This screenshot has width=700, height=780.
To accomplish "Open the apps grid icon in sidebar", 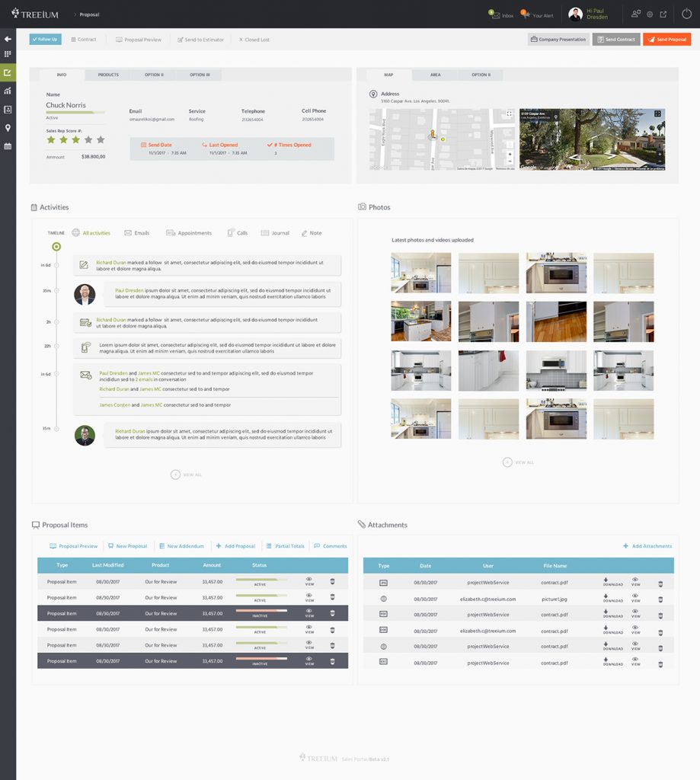I will 8,54.
